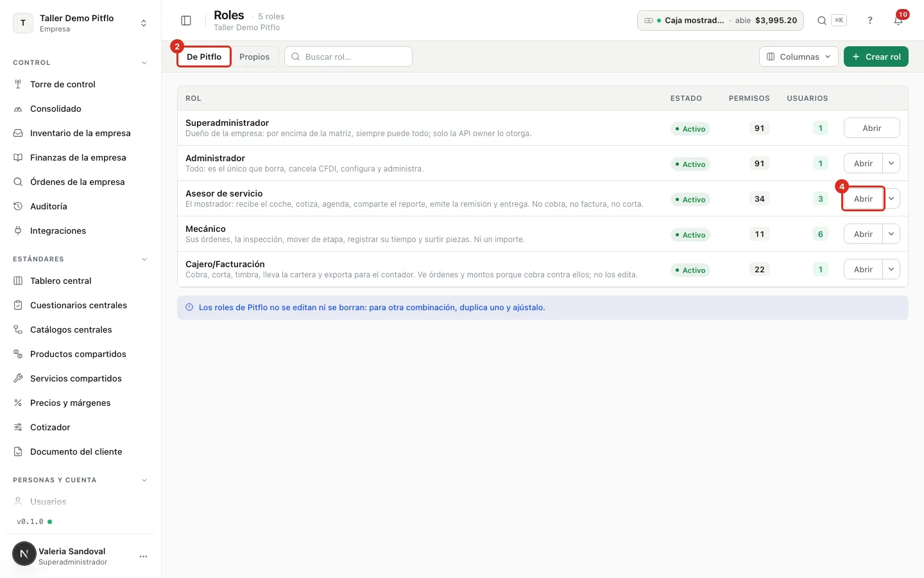Open the Cajero/Facturación role
The height and width of the screenshot is (578, 924).
pyautogui.click(x=863, y=269)
